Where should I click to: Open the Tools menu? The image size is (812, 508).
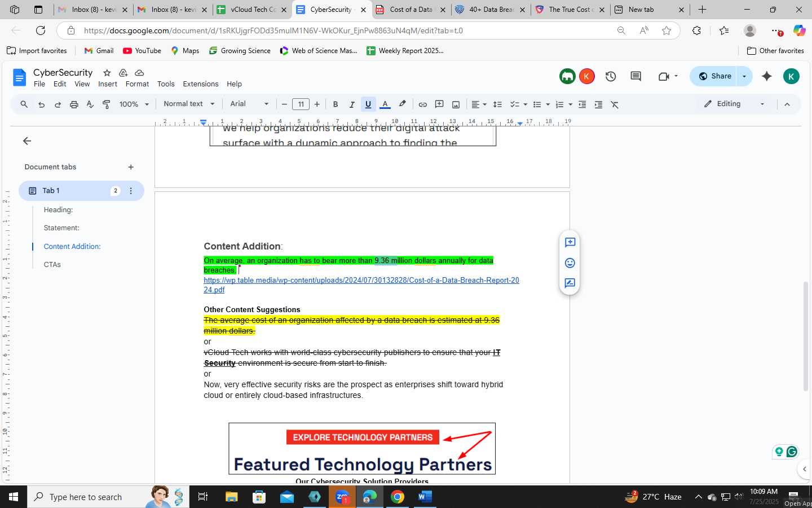(x=166, y=84)
